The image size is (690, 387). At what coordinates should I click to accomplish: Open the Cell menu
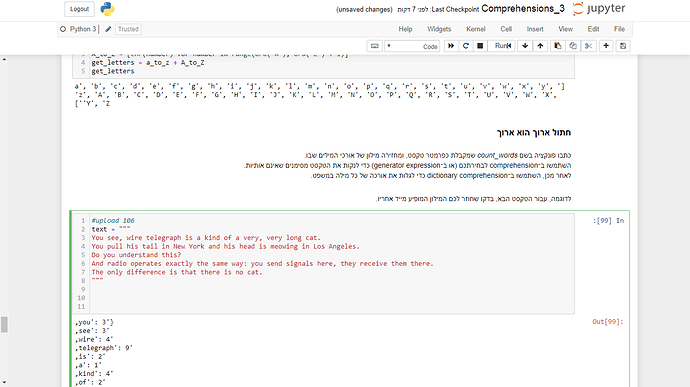point(506,29)
